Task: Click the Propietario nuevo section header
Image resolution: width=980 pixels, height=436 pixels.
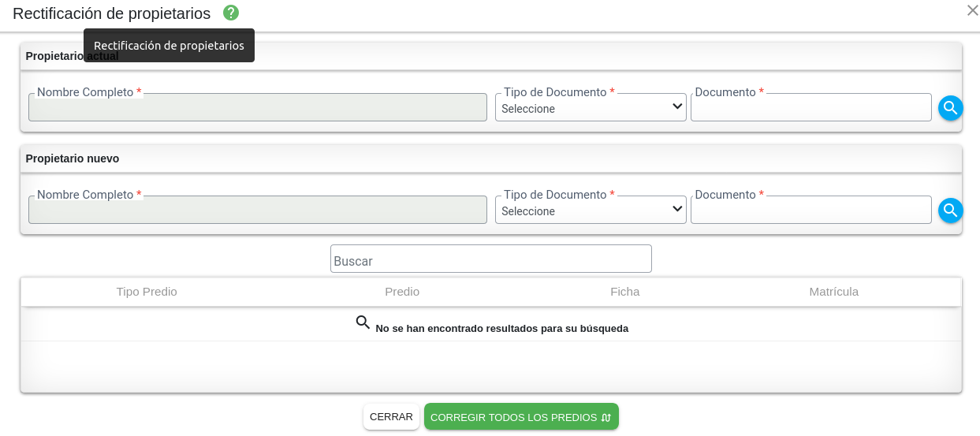Action: [73, 158]
